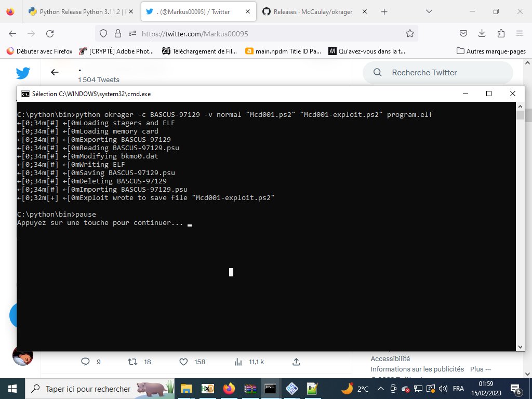The image size is (532, 399).
Task: Open weather widget showing 2°C
Action: [355, 389]
